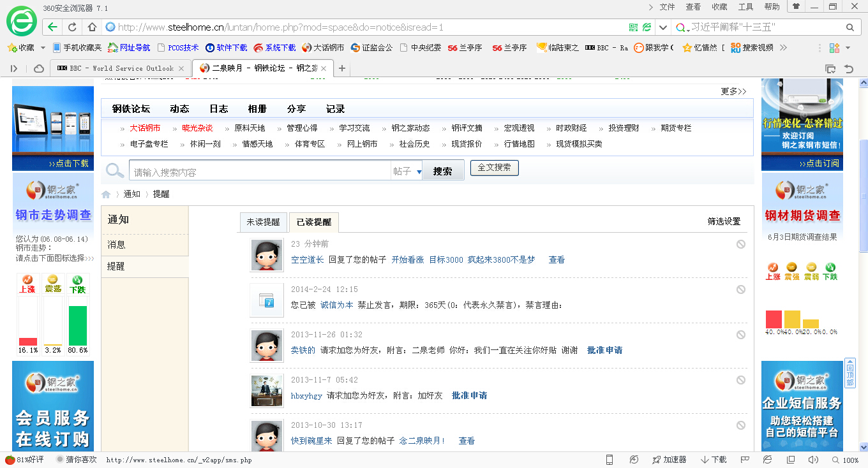Open the 工具 menu in the title bar

click(745, 7)
